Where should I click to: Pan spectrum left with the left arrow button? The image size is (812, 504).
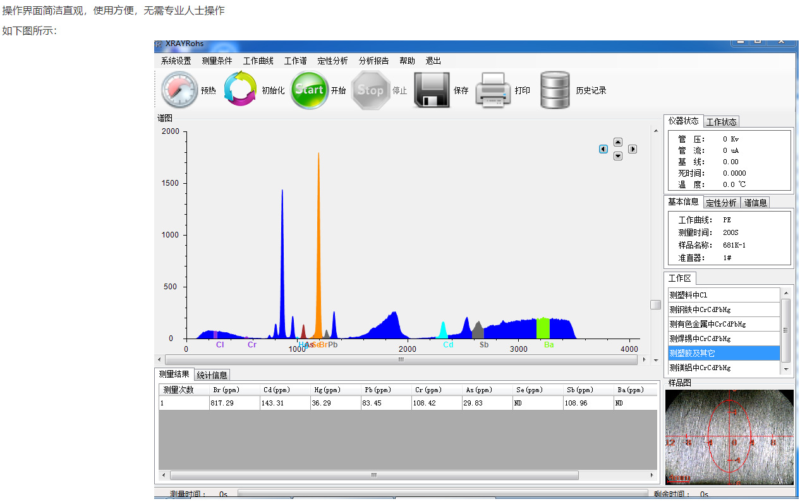(x=603, y=149)
